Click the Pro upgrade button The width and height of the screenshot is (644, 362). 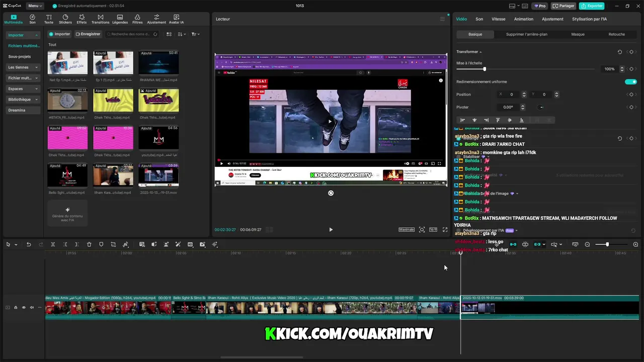[540, 6]
